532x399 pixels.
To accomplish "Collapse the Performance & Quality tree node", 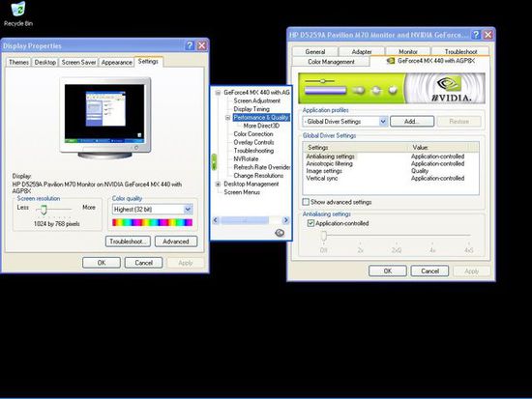I will point(227,118).
